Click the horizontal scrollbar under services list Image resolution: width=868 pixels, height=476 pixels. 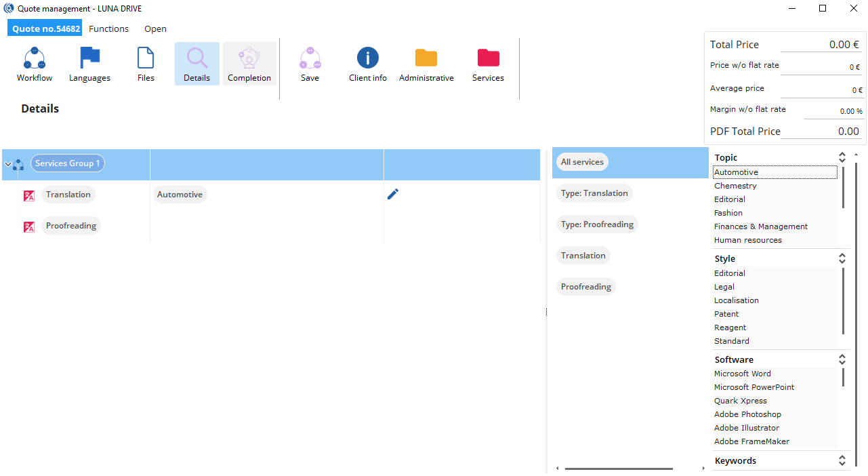(618, 469)
